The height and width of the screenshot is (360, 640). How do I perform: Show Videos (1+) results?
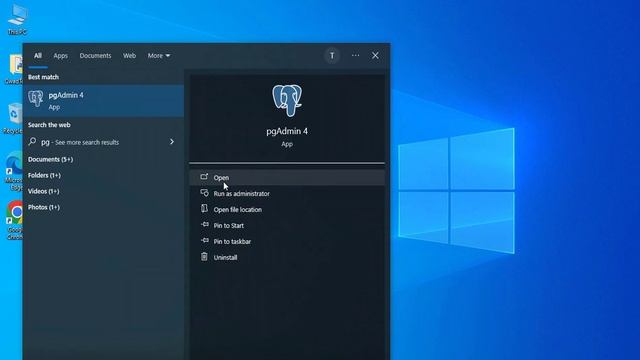pos(43,191)
